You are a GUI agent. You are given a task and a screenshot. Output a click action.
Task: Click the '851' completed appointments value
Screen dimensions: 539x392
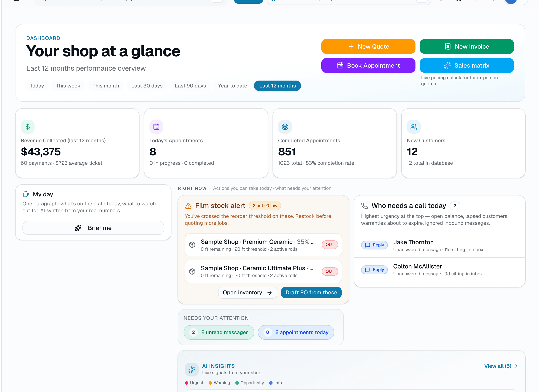click(287, 152)
